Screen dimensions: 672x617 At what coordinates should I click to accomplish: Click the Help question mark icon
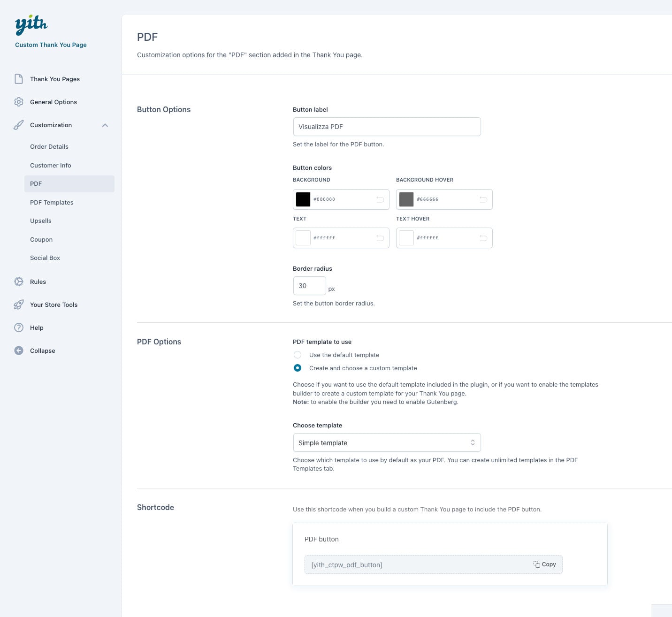tap(19, 328)
